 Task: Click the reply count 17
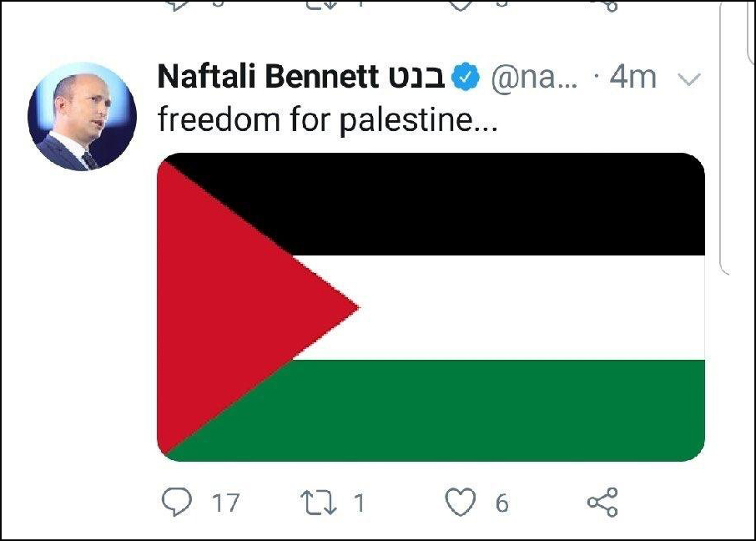tap(225, 503)
